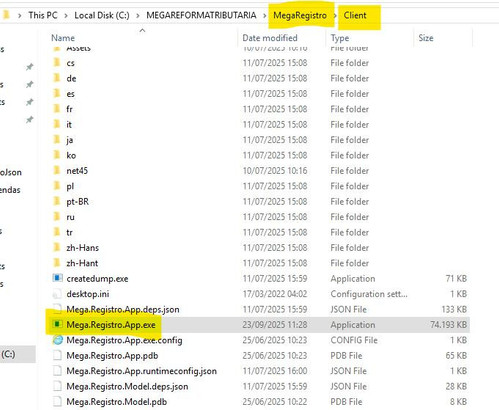Click the zh-Hant folder icon
Image resolution: width=499 pixels, height=410 pixels.
57,263
